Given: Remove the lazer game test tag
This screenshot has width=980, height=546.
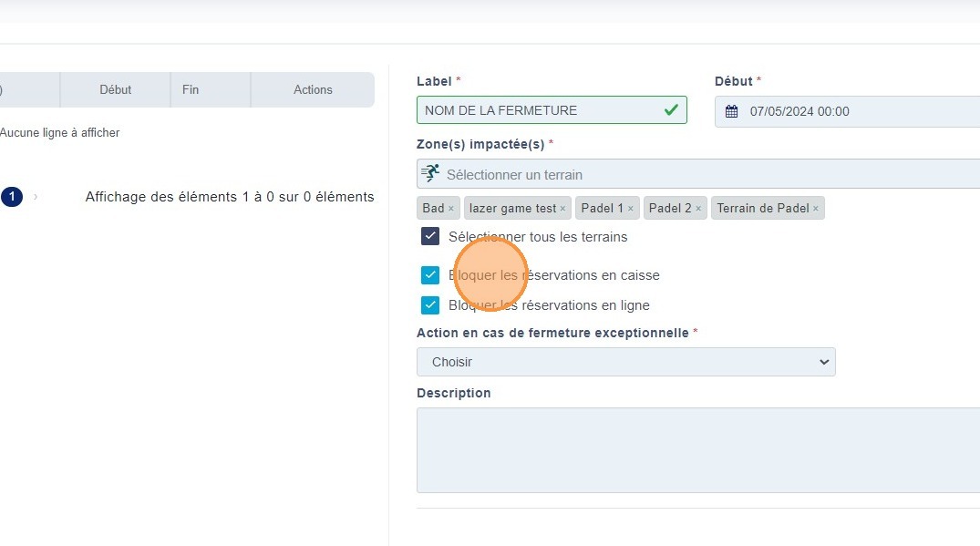Looking at the screenshot, I should 562,209.
